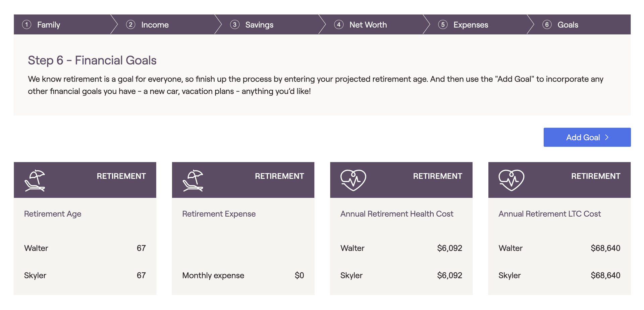Edit the Monthly expense $0 value
The width and height of the screenshot is (644, 310).
coord(299,275)
